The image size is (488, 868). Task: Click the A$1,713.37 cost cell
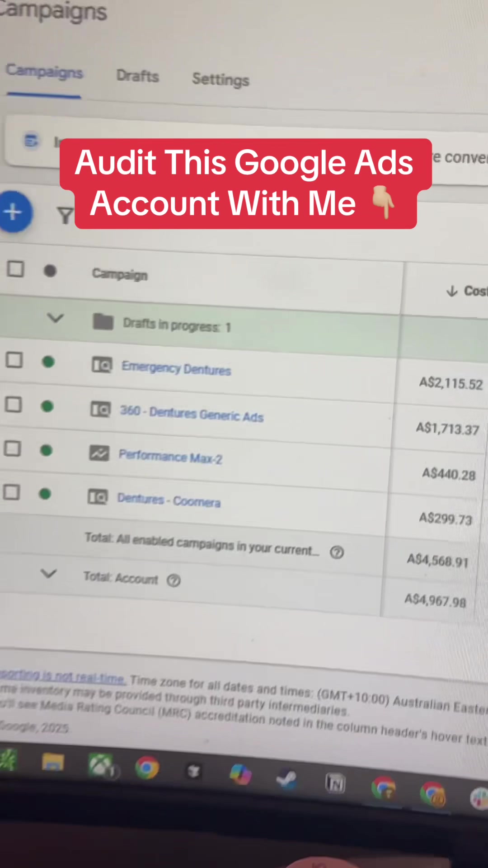click(447, 428)
